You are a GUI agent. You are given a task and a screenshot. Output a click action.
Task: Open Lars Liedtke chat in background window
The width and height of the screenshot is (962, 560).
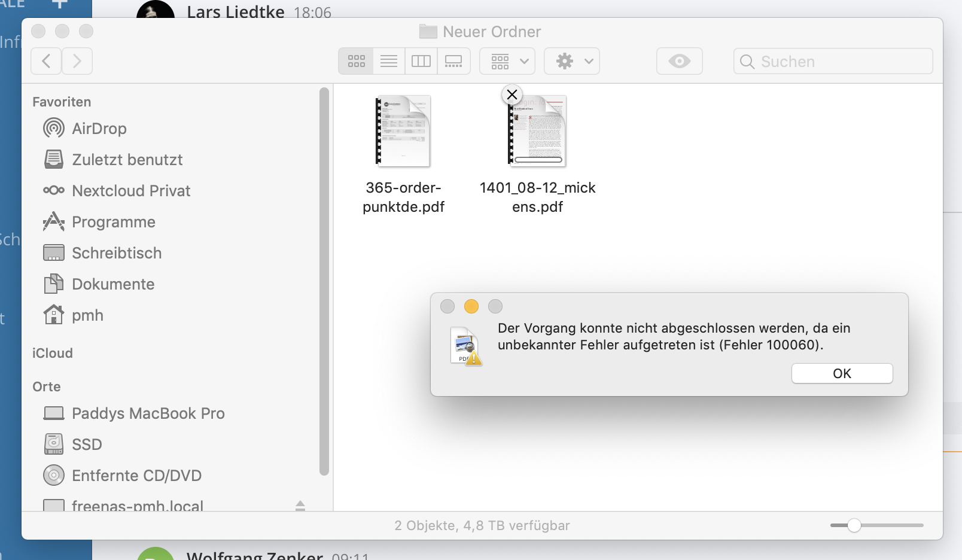click(236, 12)
